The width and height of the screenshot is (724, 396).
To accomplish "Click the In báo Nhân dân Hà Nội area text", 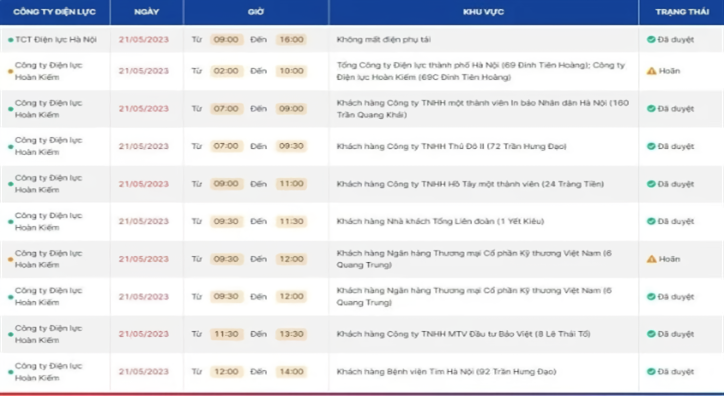I will pos(483,109).
